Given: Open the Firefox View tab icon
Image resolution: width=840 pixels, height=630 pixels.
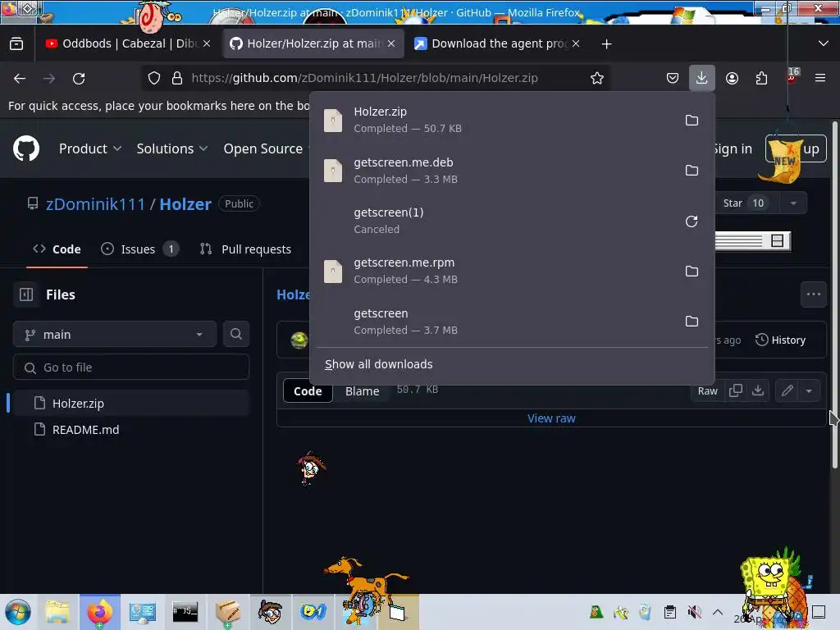Looking at the screenshot, I should 16,44.
